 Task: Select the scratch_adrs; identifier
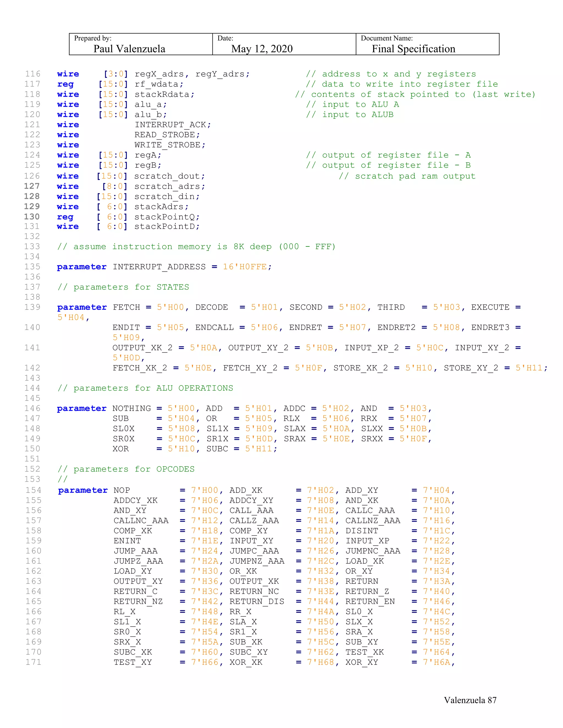170,186
